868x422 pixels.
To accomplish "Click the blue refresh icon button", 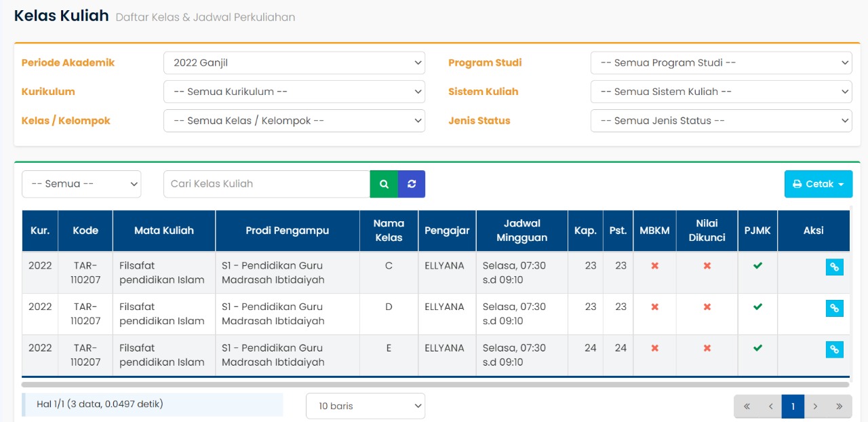I will [412, 184].
